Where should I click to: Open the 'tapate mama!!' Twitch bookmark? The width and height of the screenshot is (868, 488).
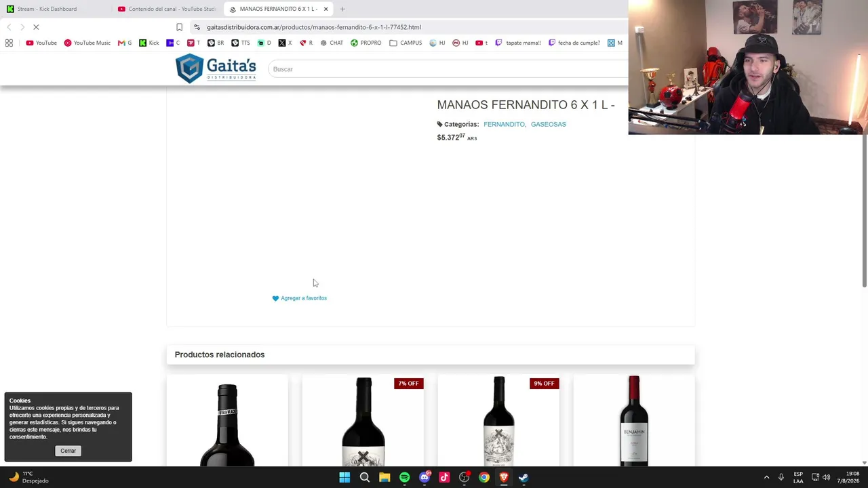pos(518,43)
